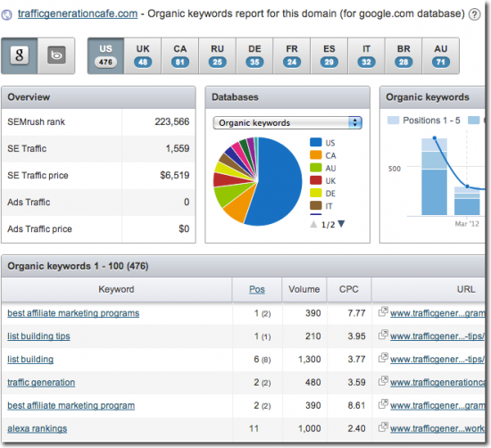This screenshot has width=491, height=448.
Task: Click the IT brown legend swatch
Action: click(316, 205)
